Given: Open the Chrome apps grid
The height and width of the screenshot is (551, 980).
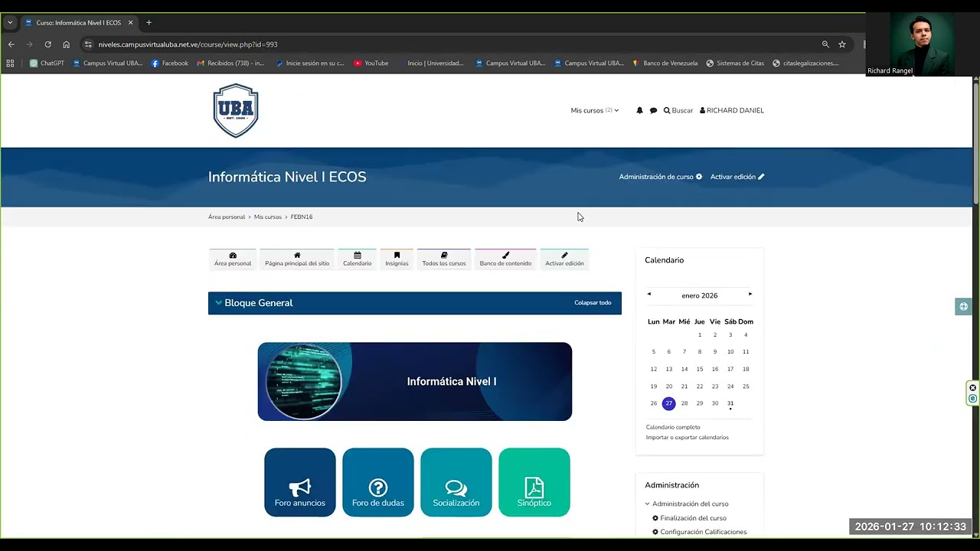Looking at the screenshot, I should click(x=10, y=64).
